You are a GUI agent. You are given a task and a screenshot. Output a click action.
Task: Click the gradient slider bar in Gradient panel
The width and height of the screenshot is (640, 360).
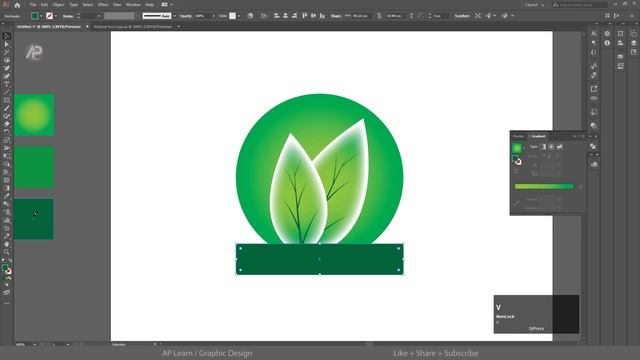pyautogui.click(x=544, y=187)
